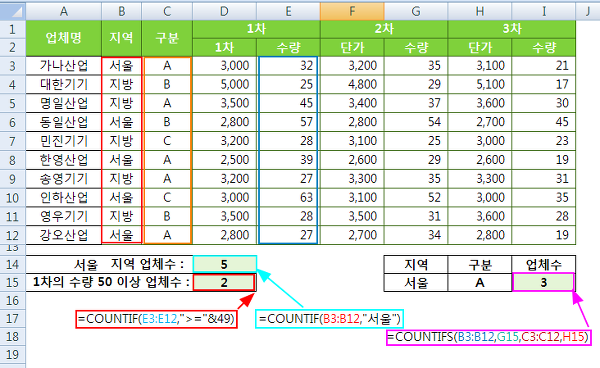Click 5,100 in the 3차 단가 column
This screenshot has height=368, width=600.
point(480,85)
